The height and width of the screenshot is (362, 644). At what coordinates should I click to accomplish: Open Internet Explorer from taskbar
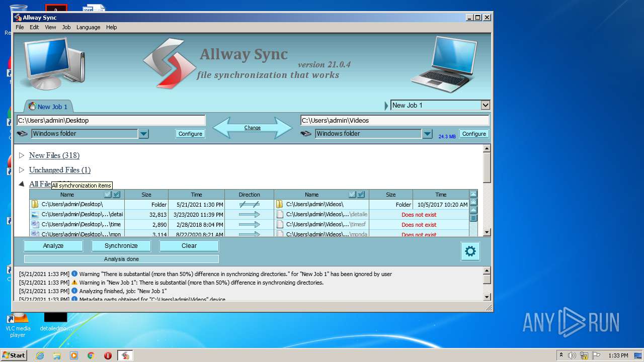click(40, 355)
